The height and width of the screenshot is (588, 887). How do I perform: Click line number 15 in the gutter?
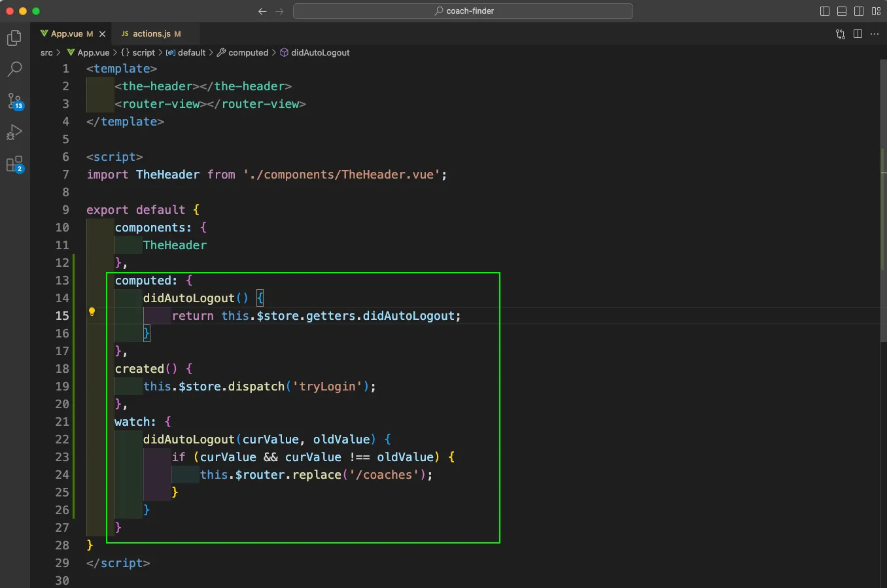(62, 316)
